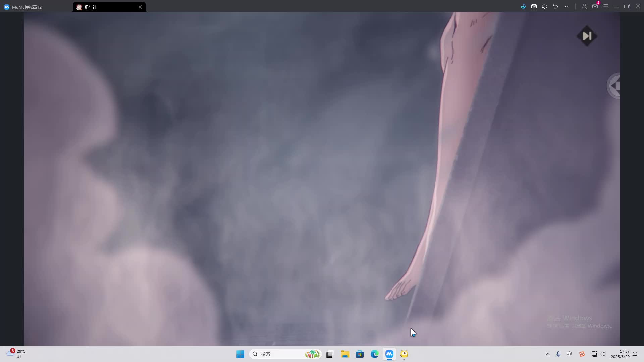Open the emulator hamburger menu

pyautogui.click(x=606, y=6)
